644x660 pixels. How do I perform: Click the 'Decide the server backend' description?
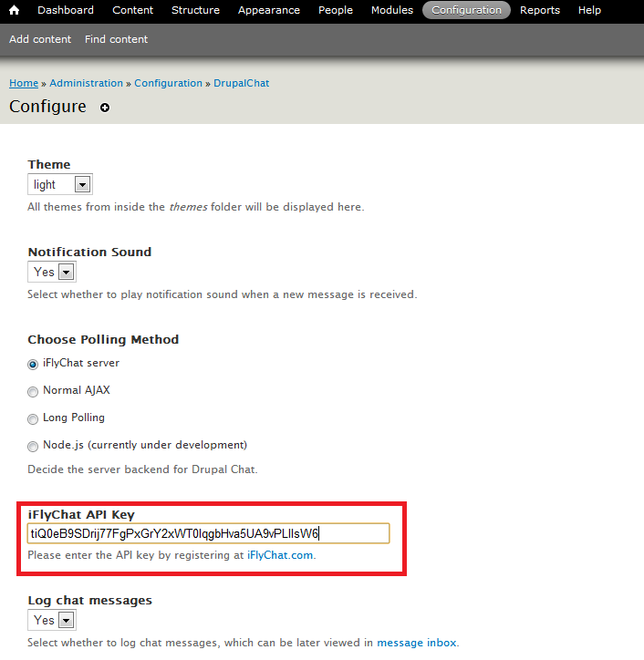[x=142, y=469]
